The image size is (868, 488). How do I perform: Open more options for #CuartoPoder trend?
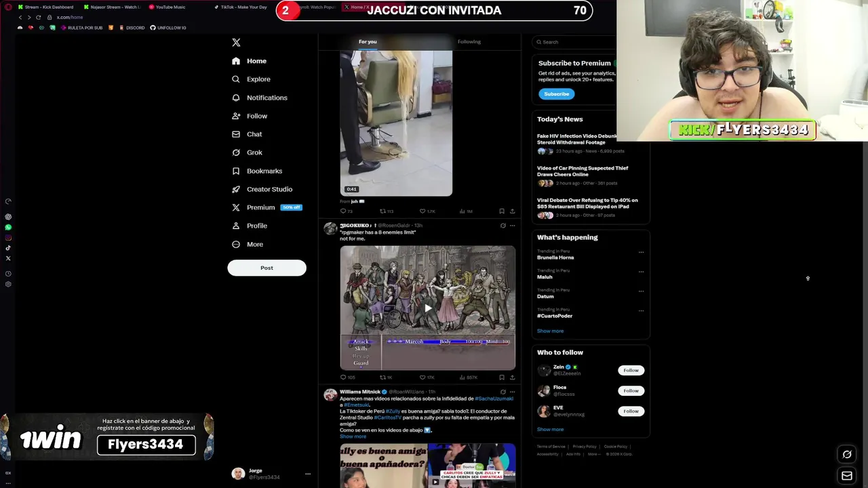pos(641,311)
